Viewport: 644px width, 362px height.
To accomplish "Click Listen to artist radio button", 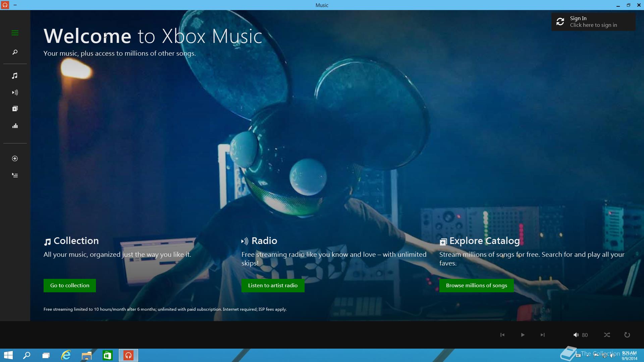I will (x=273, y=286).
